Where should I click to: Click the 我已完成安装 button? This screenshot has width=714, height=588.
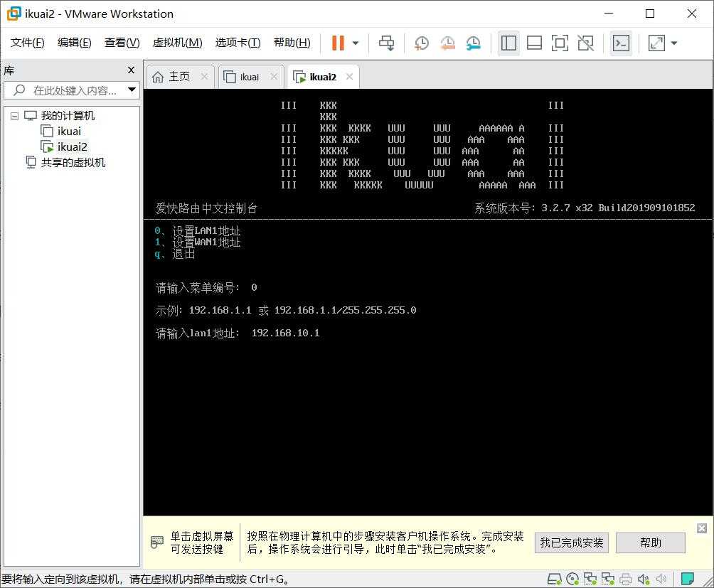[x=572, y=542]
